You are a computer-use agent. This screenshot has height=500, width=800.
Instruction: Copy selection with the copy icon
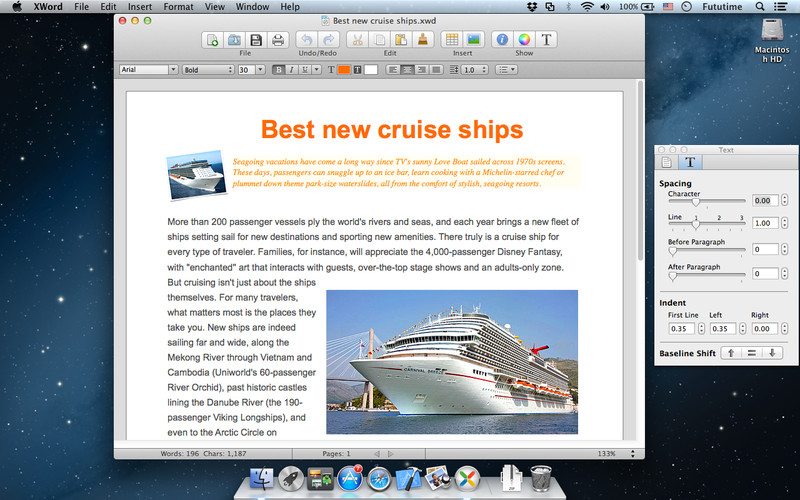point(379,40)
